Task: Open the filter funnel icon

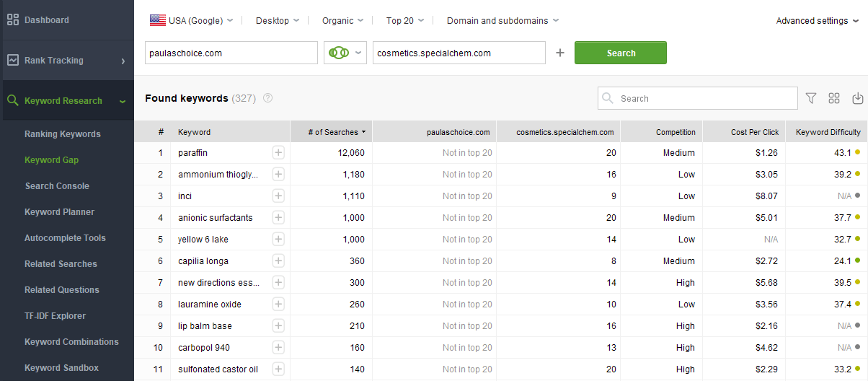Action: click(x=811, y=98)
